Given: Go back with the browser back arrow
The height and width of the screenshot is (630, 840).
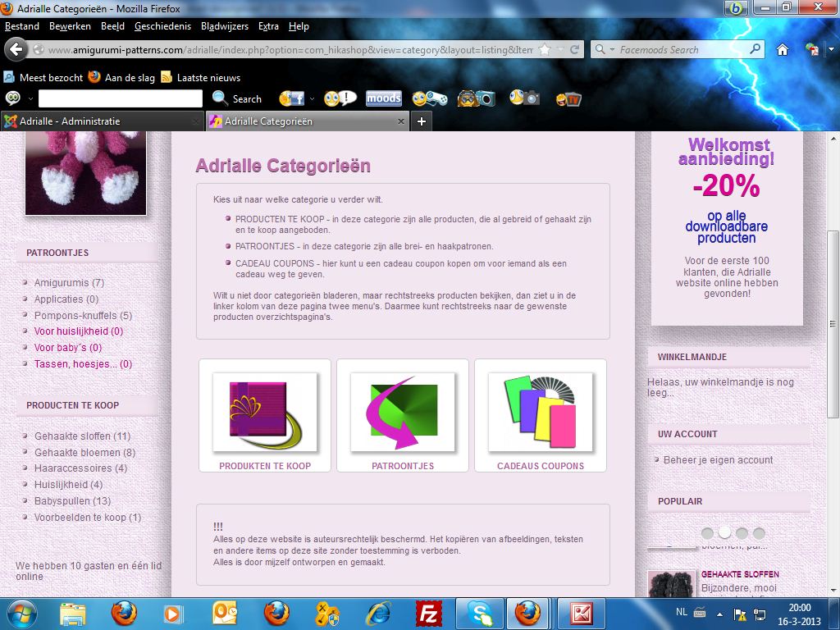Looking at the screenshot, I should pyautogui.click(x=16, y=49).
